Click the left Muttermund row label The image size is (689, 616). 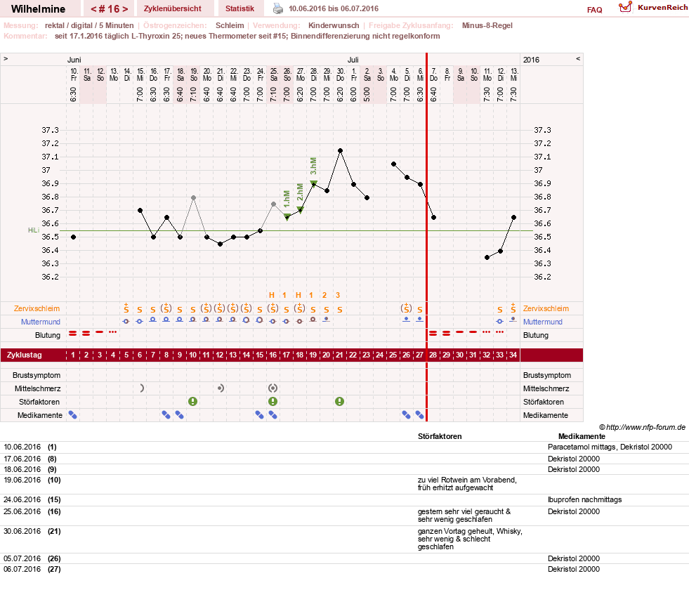41,322
